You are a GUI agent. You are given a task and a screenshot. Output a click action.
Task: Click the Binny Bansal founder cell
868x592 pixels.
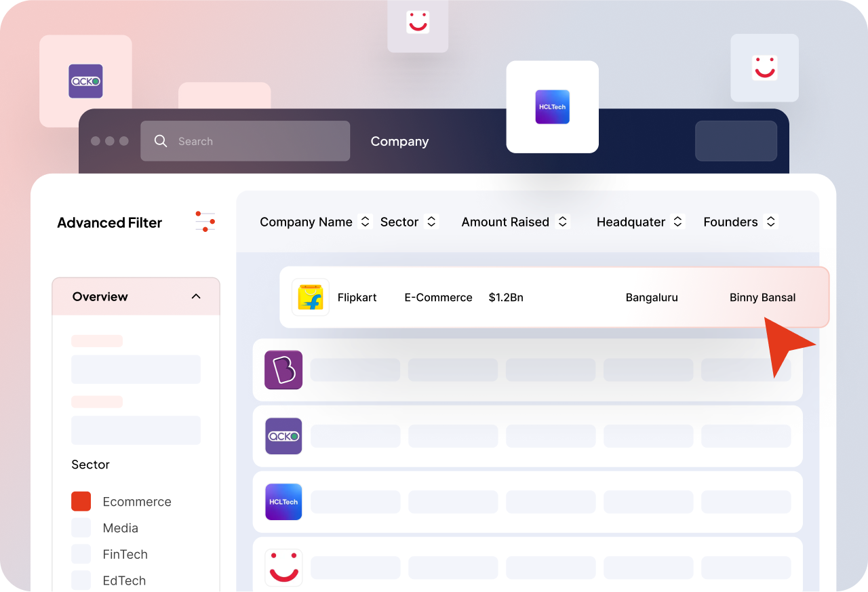tap(763, 297)
